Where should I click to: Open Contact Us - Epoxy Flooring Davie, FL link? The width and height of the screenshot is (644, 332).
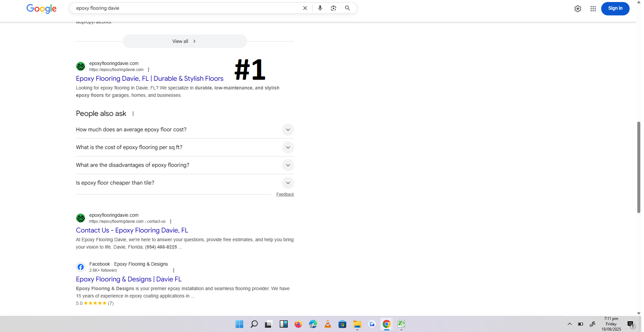click(132, 230)
